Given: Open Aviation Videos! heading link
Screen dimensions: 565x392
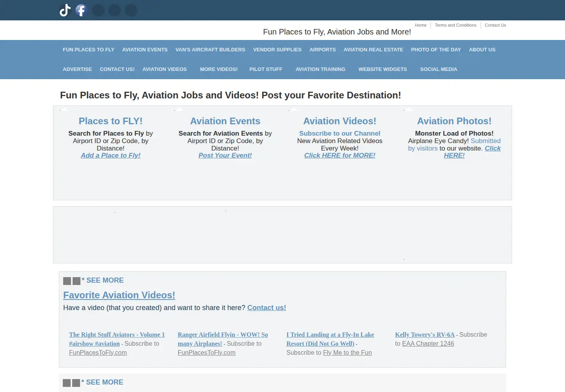Looking at the screenshot, I should coord(340,121).
